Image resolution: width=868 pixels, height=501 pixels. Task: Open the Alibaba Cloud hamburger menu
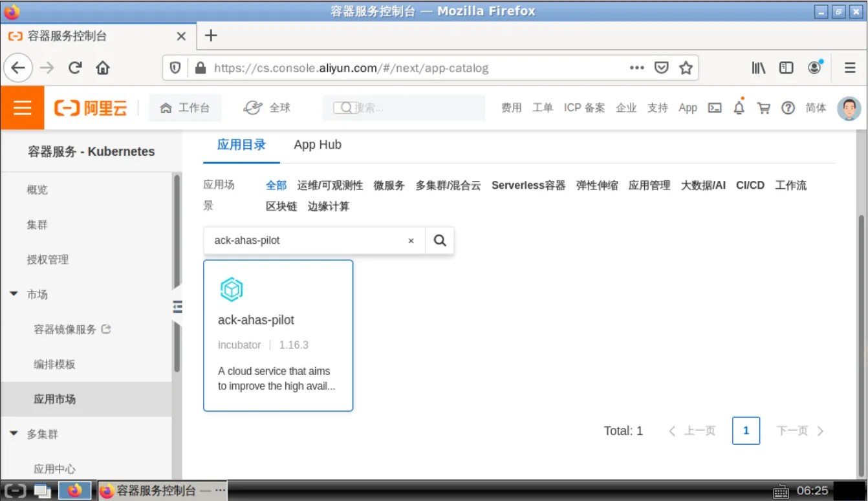coord(22,108)
